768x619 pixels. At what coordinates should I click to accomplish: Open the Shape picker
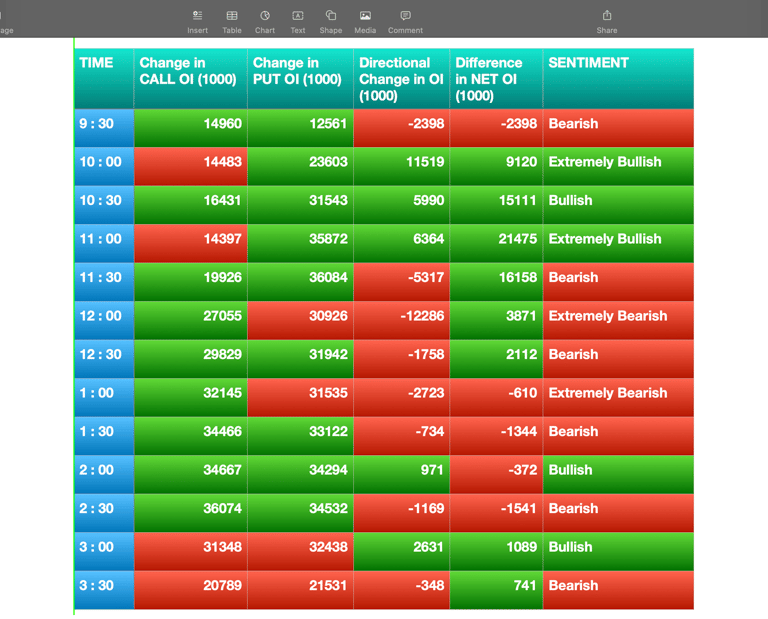(x=331, y=22)
